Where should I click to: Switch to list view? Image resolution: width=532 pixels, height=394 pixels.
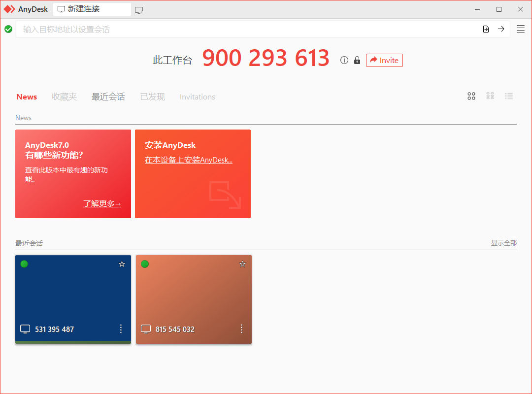tap(509, 96)
